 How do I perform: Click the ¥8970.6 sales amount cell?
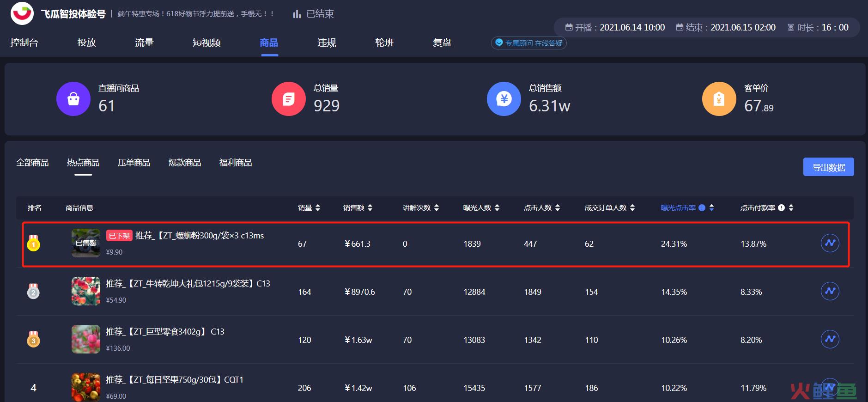(360, 292)
